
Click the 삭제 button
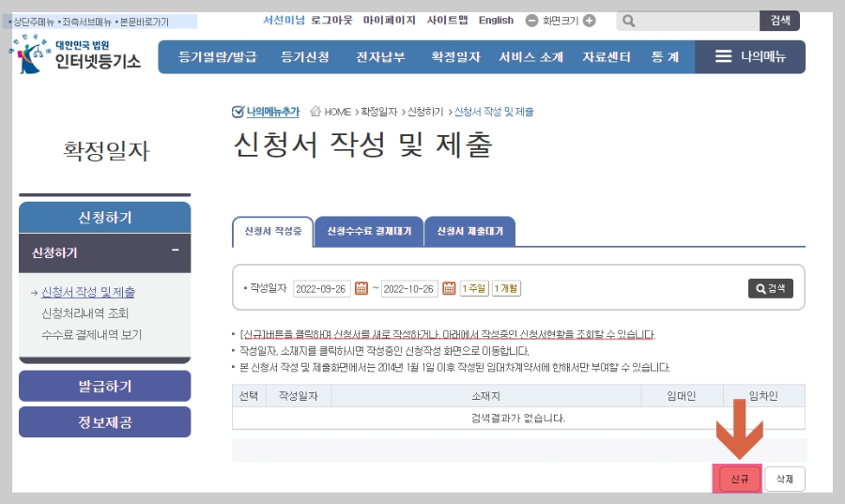pos(785,479)
